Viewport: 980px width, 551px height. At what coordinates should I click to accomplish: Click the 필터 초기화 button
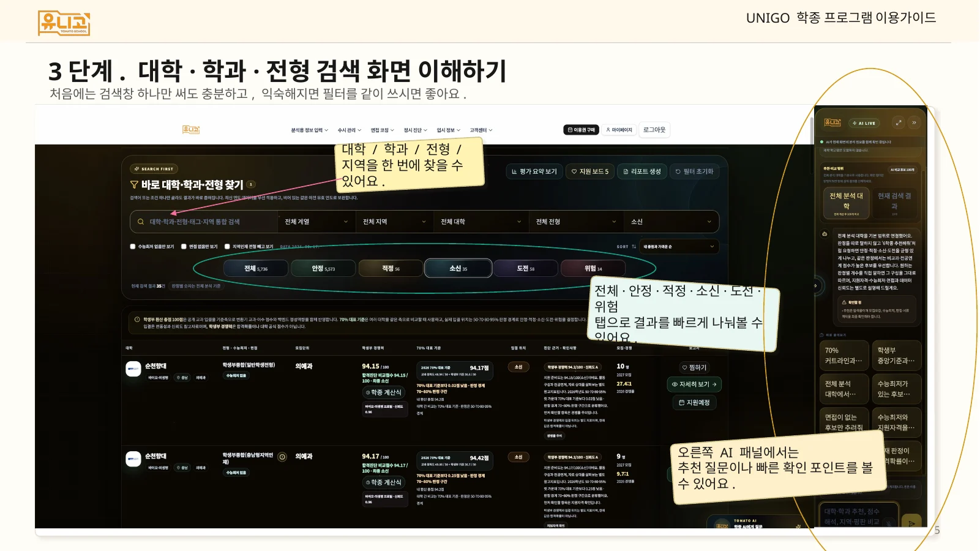tap(694, 171)
